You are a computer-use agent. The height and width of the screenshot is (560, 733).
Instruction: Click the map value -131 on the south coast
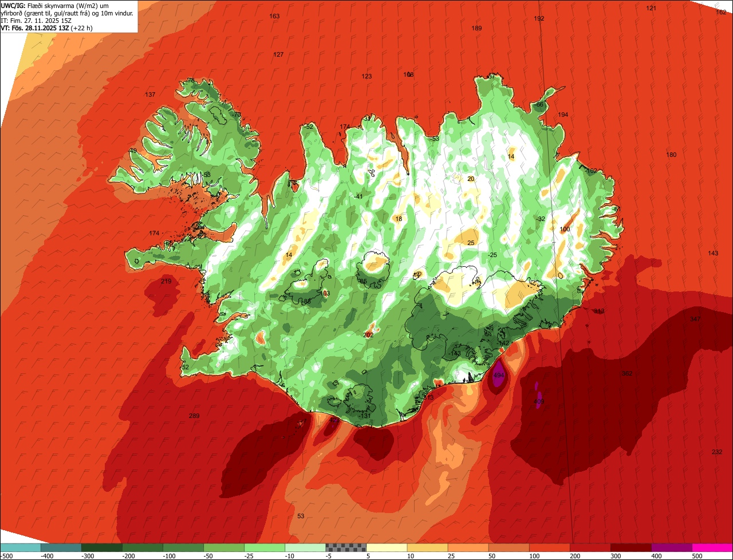365,416
